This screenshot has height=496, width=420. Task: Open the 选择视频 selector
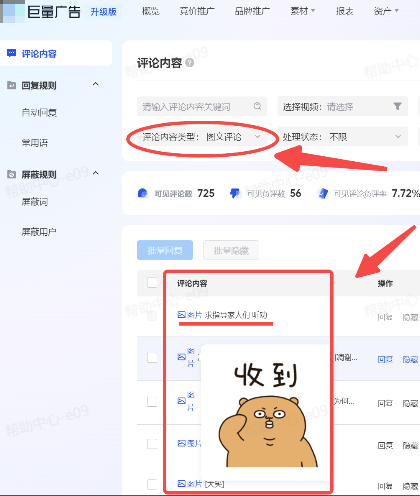click(343, 106)
